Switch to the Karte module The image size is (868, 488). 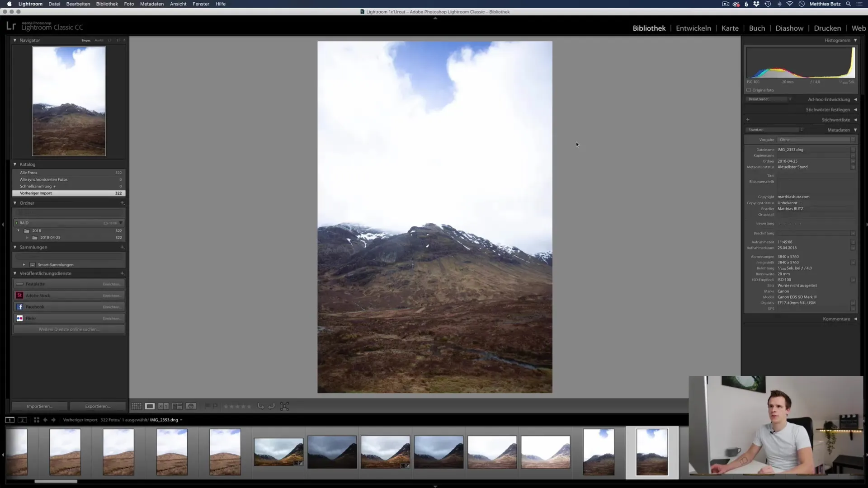pos(730,28)
